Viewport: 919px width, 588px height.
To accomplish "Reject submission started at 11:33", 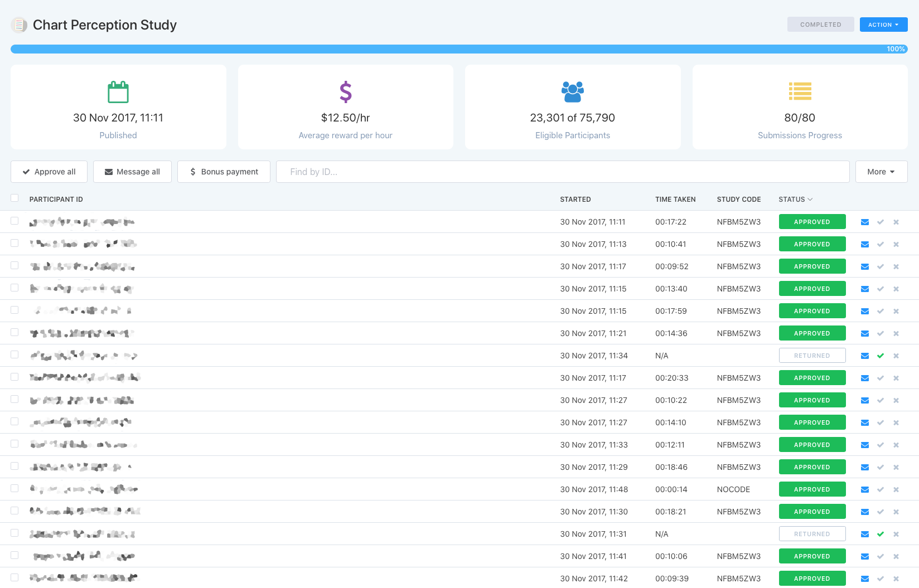I will pos(896,445).
